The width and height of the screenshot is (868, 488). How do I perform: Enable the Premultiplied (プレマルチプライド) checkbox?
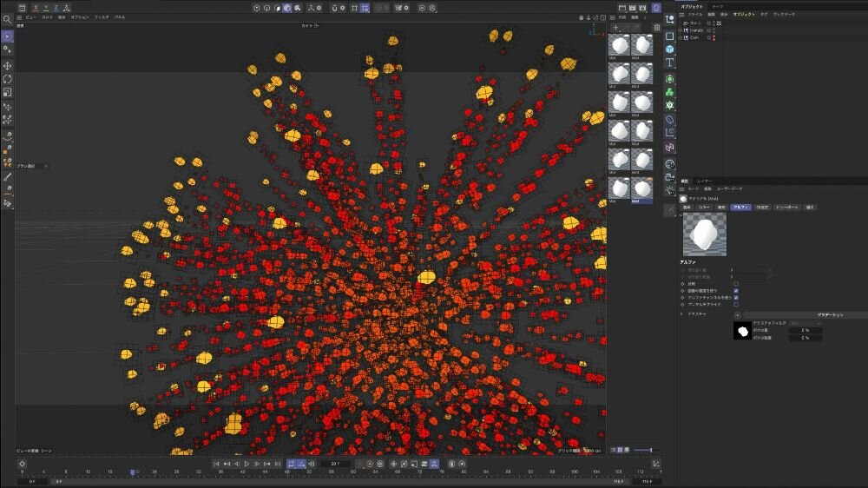(x=736, y=304)
